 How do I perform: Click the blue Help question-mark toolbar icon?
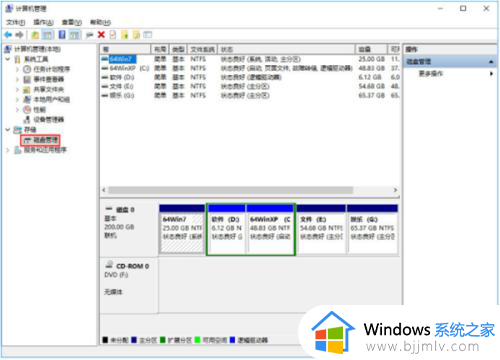[x=62, y=35]
